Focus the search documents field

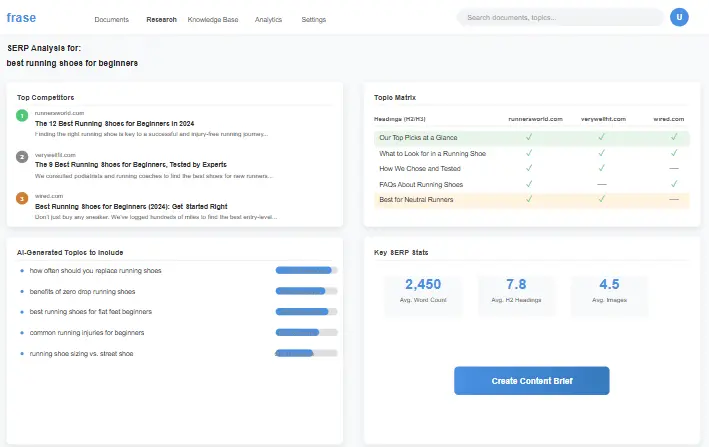561,17
